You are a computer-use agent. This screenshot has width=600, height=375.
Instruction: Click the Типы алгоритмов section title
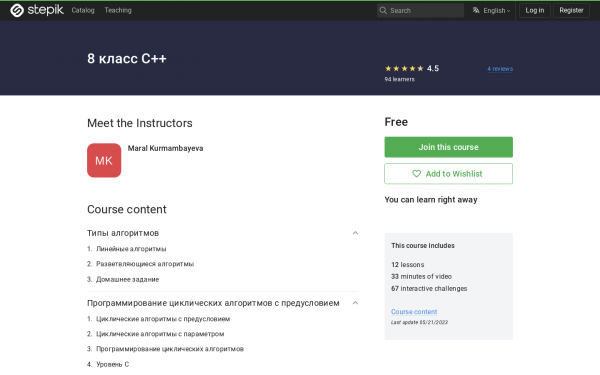coord(123,233)
